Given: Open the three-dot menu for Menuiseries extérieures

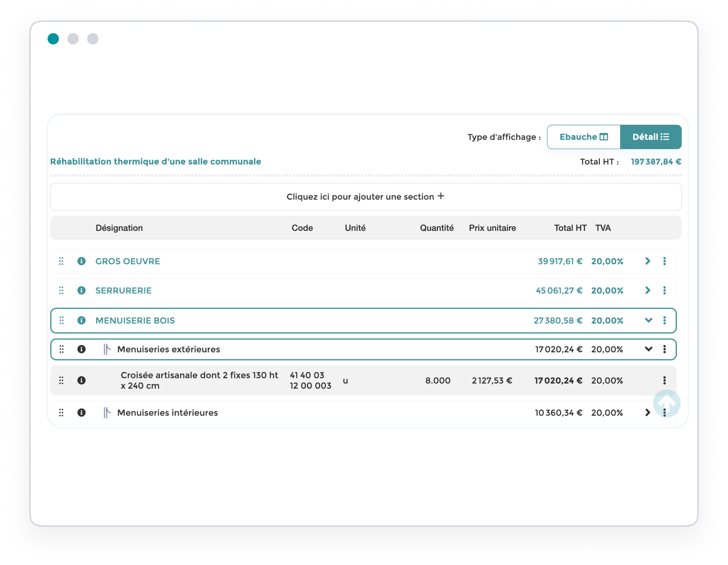Looking at the screenshot, I should click(x=665, y=349).
